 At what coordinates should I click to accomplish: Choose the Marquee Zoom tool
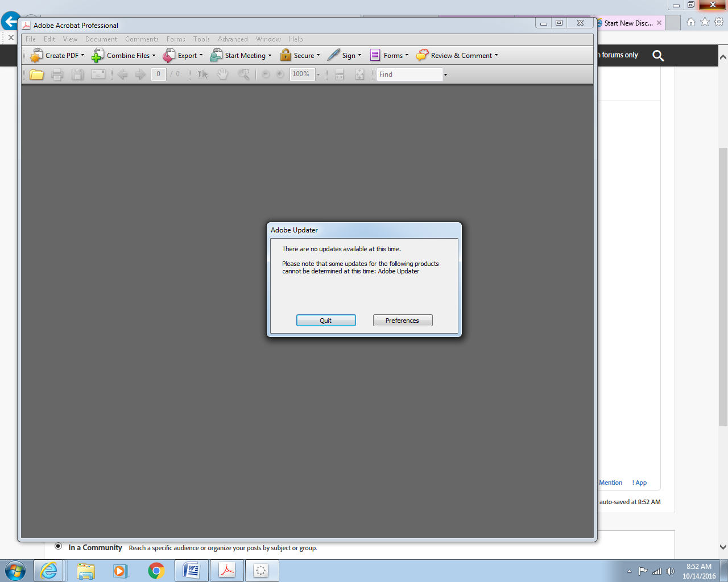coord(243,74)
